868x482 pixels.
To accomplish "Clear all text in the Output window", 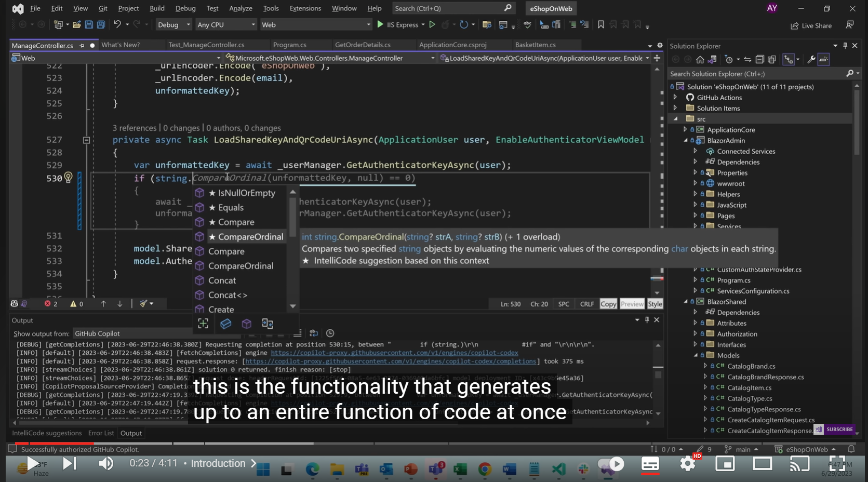I will [299, 333].
